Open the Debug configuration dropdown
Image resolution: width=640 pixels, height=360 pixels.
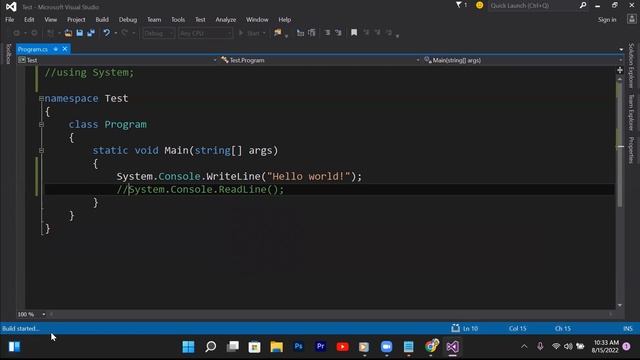tap(159, 33)
